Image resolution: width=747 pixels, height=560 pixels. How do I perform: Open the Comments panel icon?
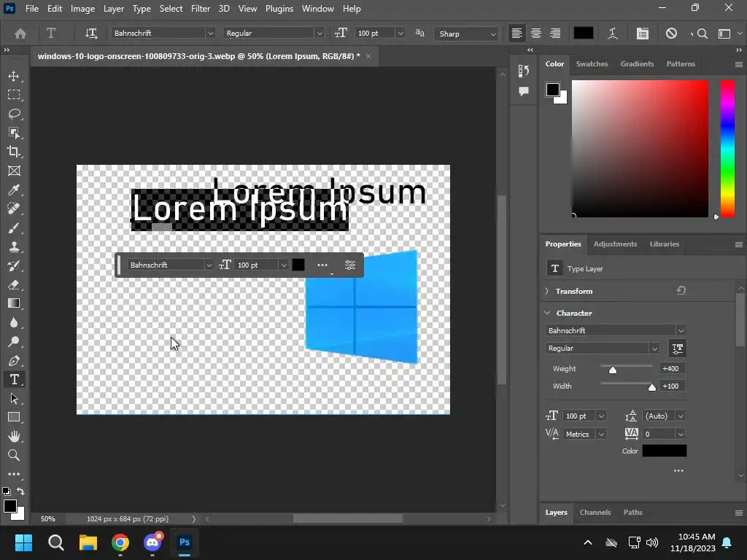point(524,91)
